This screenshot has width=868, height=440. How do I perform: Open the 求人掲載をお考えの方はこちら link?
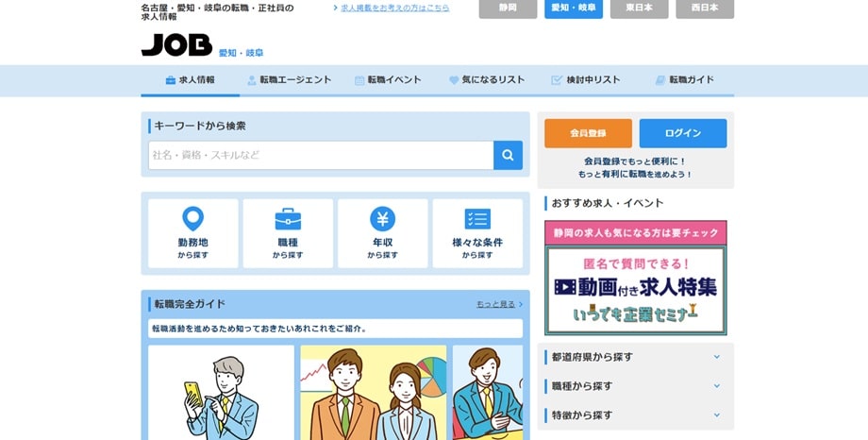pyautogui.click(x=394, y=8)
